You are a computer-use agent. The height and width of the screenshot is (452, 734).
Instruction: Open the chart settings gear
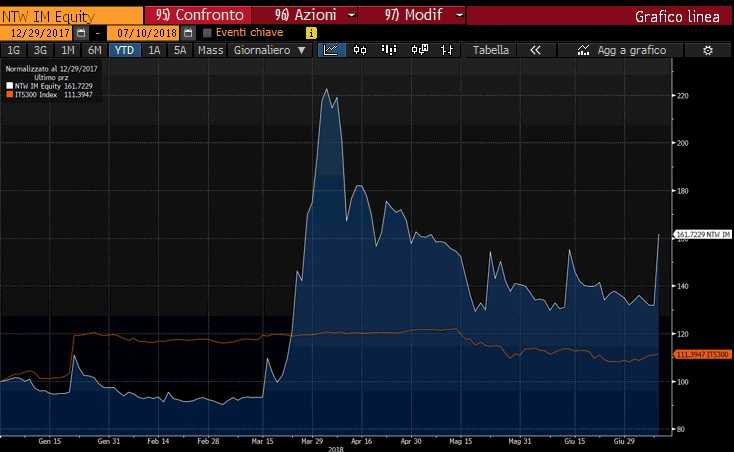pyautogui.click(x=708, y=50)
